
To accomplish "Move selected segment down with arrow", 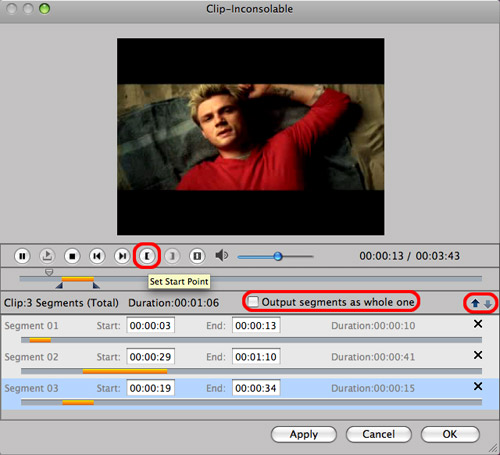I will [x=488, y=303].
